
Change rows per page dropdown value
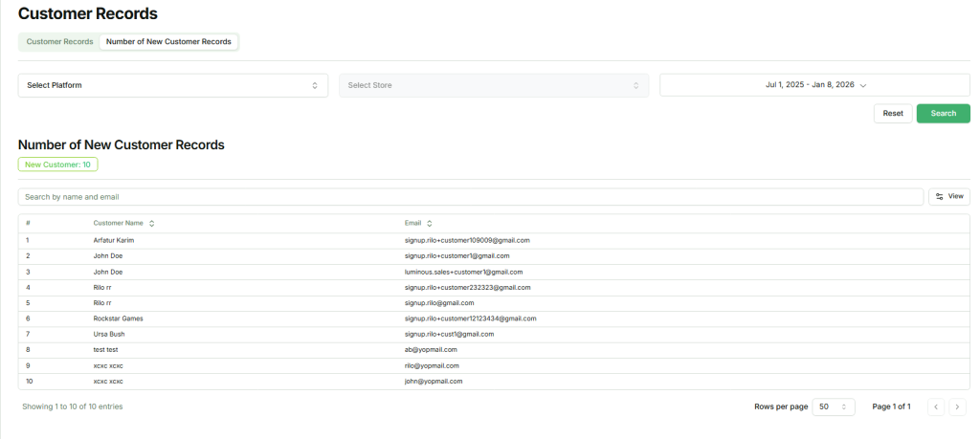tap(834, 406)
